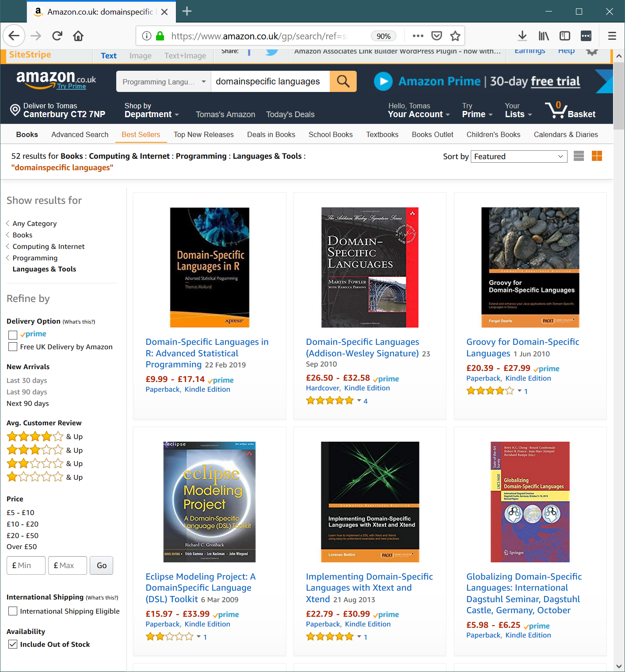Image resolution: width=625 pixels, height=672 pixels.
Task: Open basket cart icon
Action: (571, 110)
